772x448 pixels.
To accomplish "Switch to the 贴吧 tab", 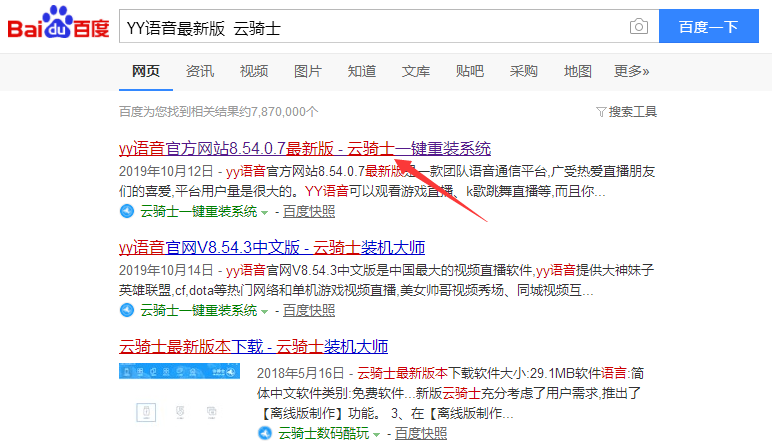I will 470,71.
